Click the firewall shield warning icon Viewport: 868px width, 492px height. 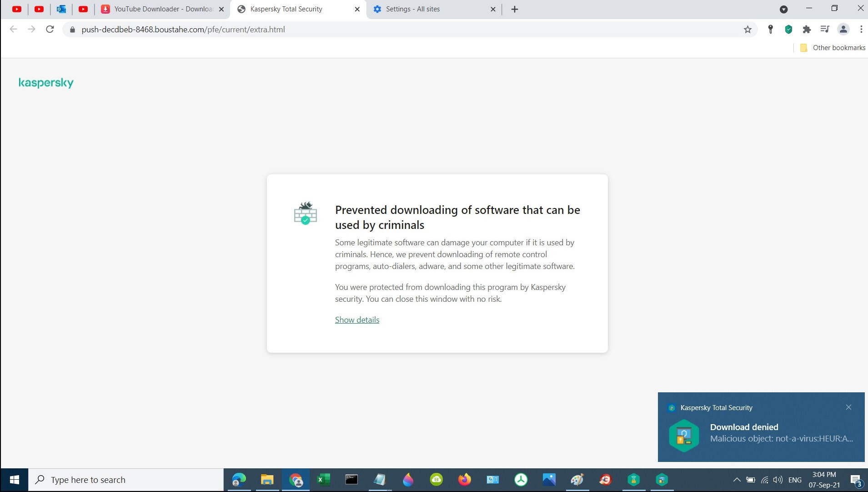[306, 213]
